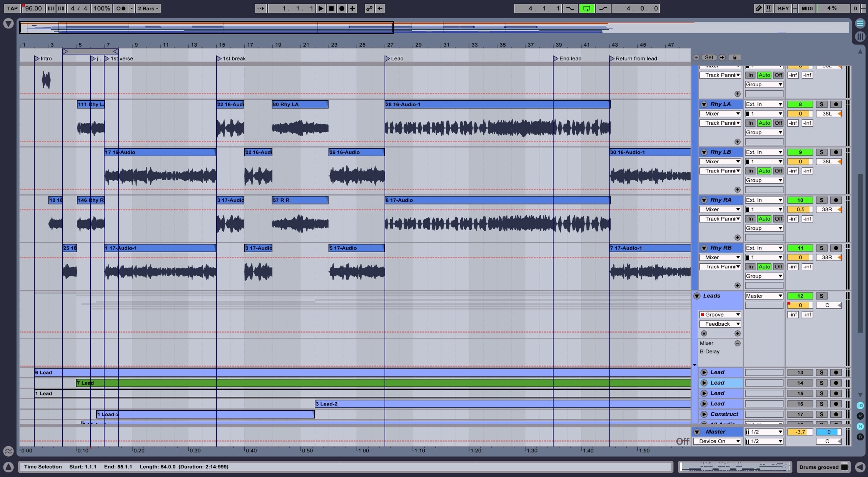Click the 96.00 tempo field

[33, 8]
